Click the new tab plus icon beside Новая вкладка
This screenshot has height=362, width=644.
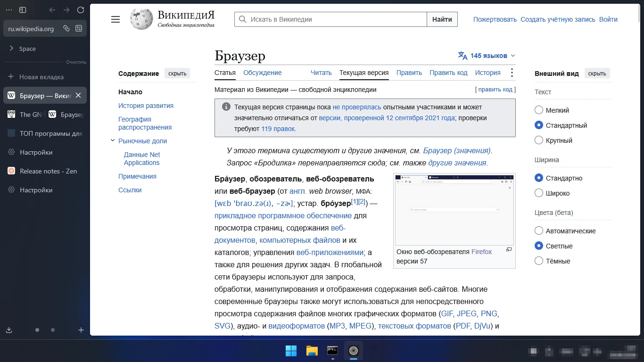(11, 77)
